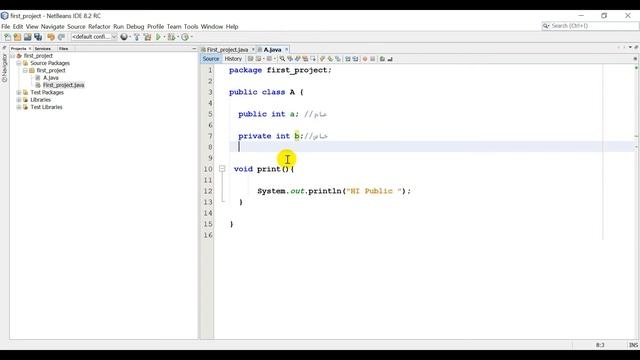Click the Undo toolbar icon
Screen dimensions: 640x360
51,37
